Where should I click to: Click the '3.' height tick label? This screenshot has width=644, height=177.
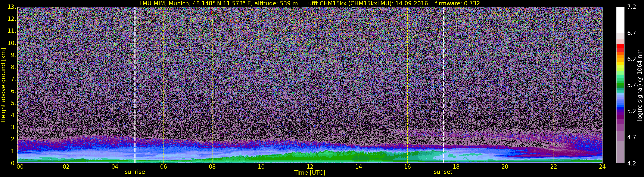(13, 127)
